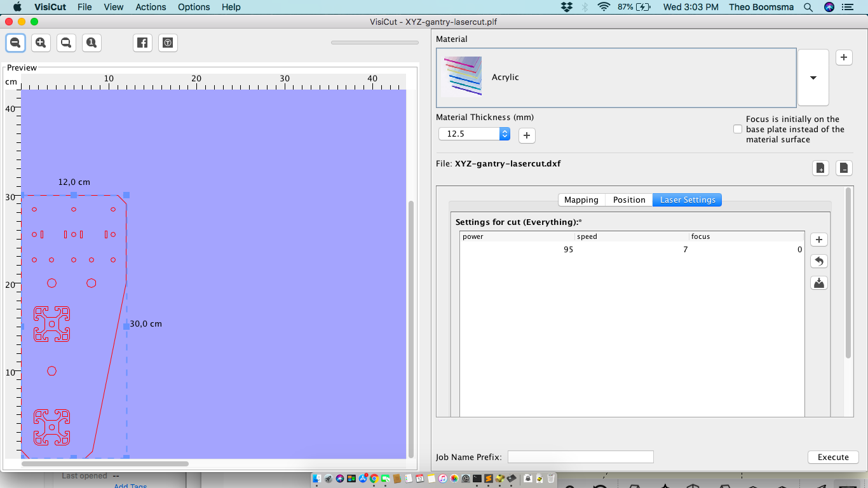Image resolution: width=868 pixels, height=488 pixels.
Task: Click the zoom out magnifier button
Action: (x=16, y=43)
